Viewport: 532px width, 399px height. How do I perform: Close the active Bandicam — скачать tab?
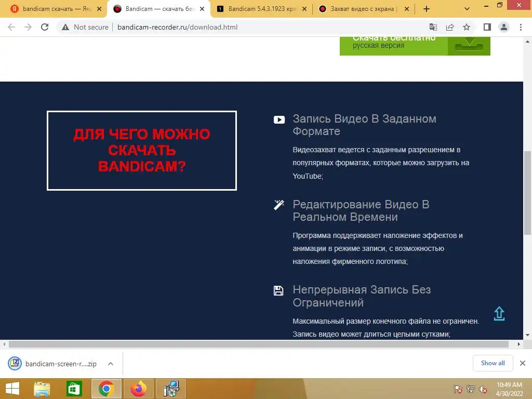coord(202,9)
